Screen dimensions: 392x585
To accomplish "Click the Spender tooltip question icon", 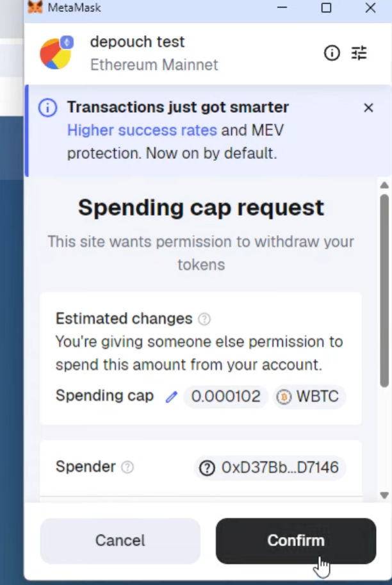I will (127, 467).
